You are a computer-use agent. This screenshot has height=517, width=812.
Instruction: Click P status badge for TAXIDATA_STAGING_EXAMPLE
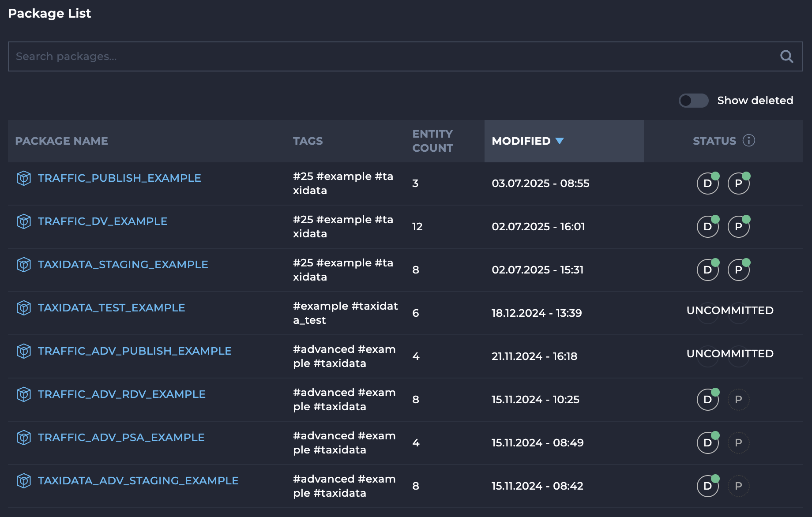[738, 270]
